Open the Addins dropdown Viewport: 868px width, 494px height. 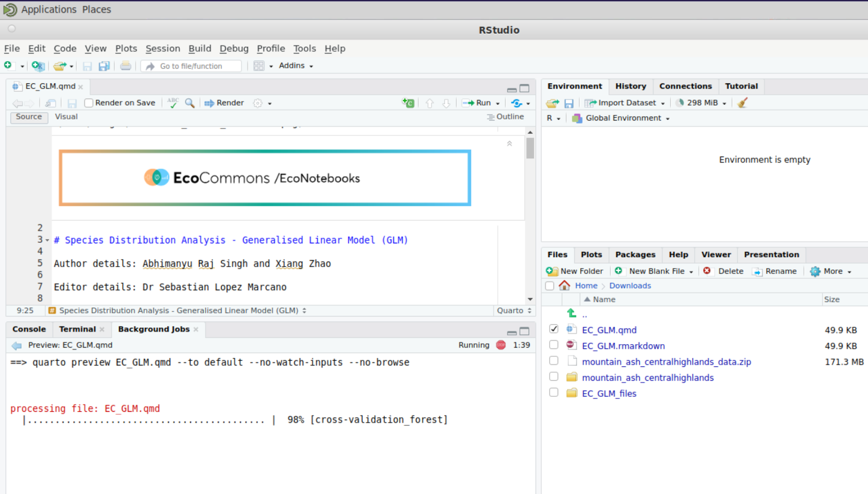click(x=296, y=66)
